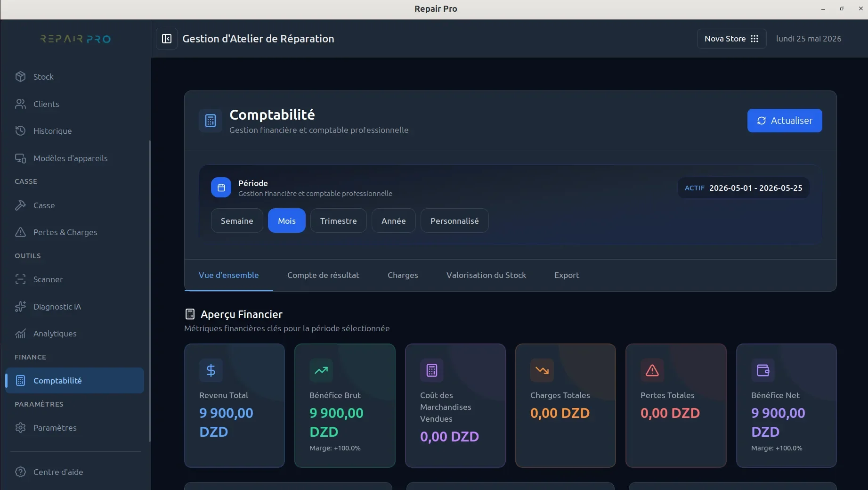Open Centre d'aide link
The image size is (868, 490).
click(x=74, y=472)
